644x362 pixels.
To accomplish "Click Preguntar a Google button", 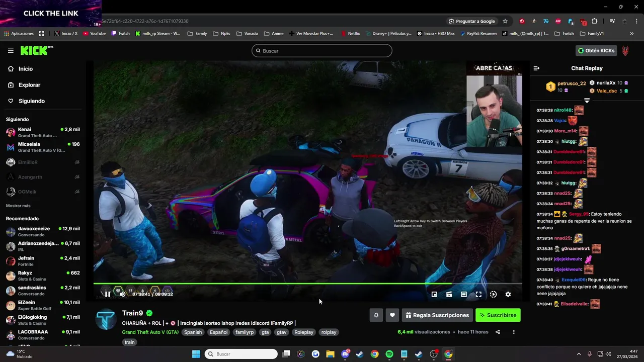I will click(x=471, y=21).
